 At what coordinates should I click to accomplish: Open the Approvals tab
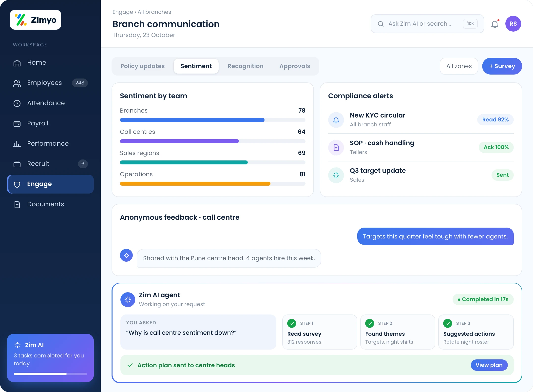tap(295, 66)
